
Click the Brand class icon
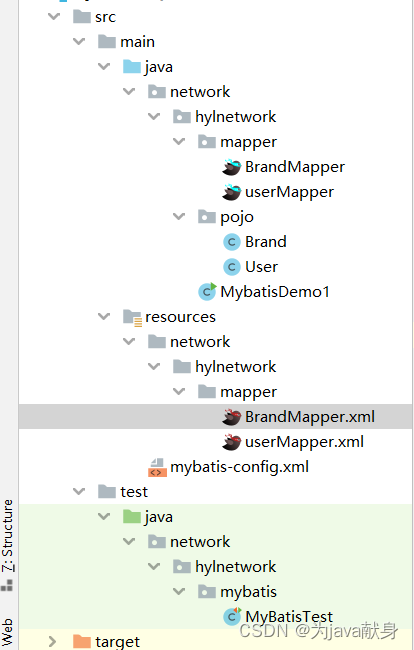[232, 242]
